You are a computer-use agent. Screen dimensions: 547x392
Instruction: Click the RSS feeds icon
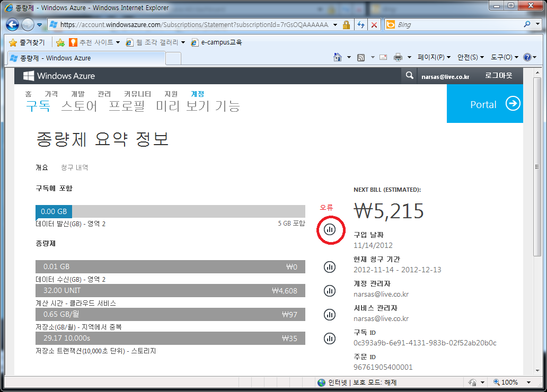click(x=361, y=58)
